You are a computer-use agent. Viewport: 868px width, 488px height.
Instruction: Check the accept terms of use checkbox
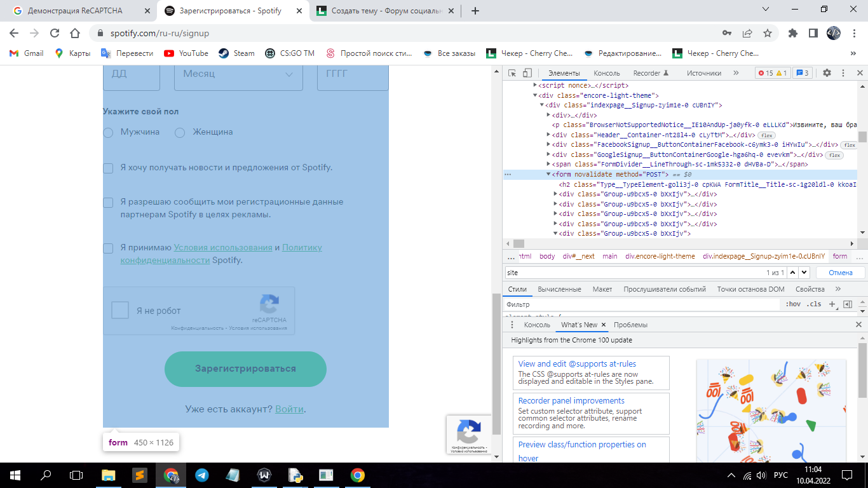click(x=108, y=248)
